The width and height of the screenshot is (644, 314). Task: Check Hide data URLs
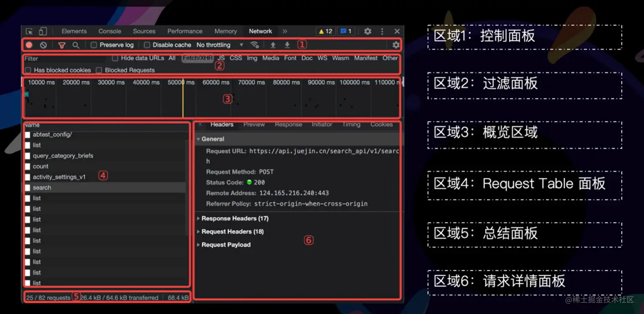(x=115, y=58)
